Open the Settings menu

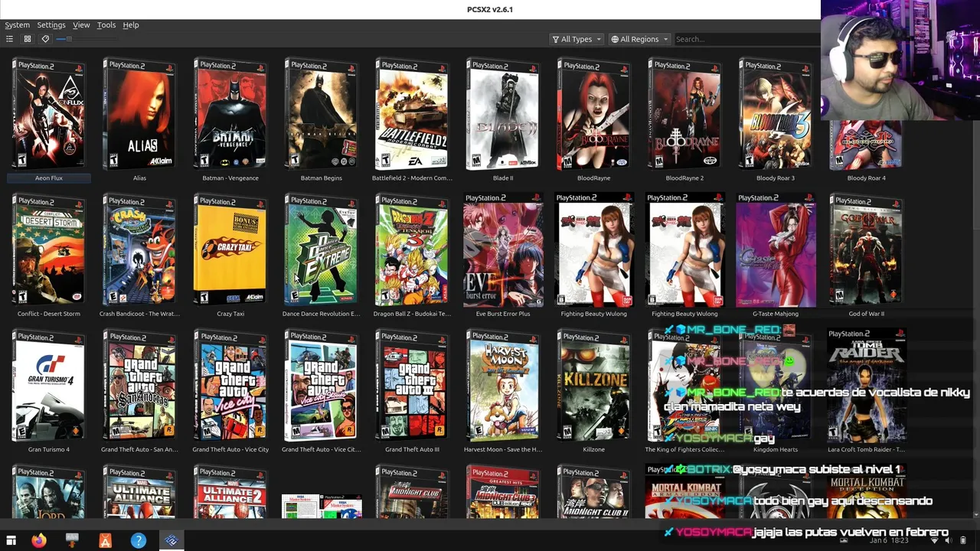(51, 24)
